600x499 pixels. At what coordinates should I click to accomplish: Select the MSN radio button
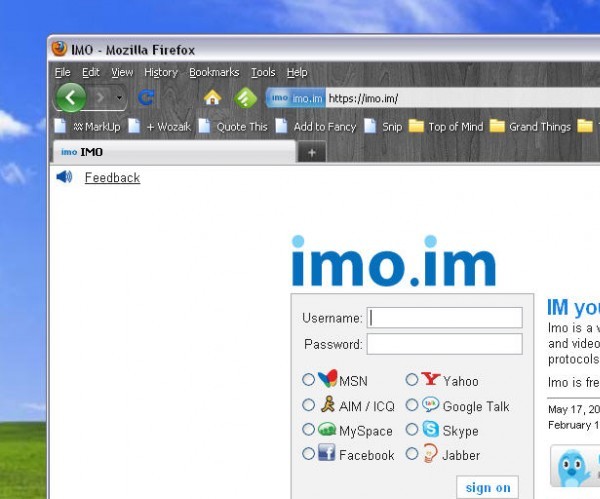[308, 380]
